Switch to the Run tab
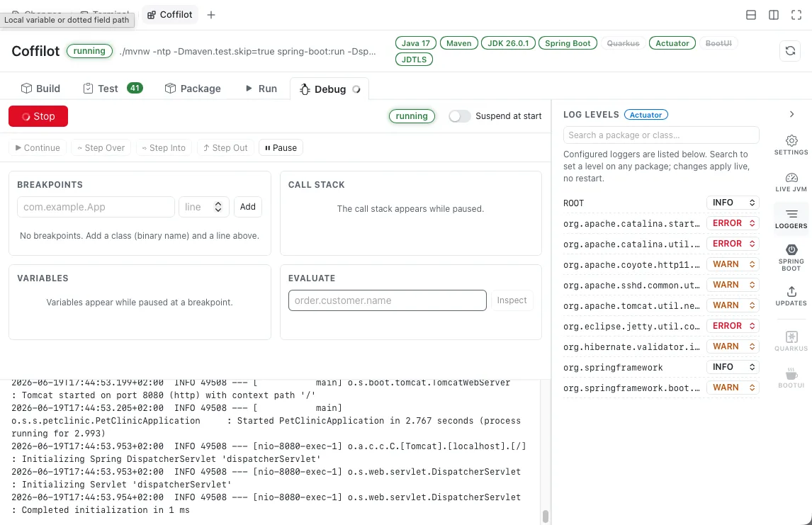The width and height of the screenshot is (812, 525). [261, 89]
